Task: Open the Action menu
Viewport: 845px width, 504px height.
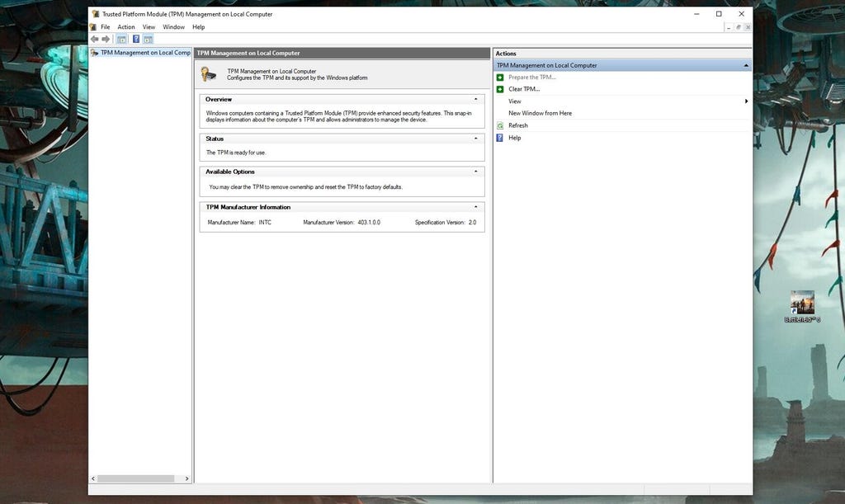Action: tap(126, 27)
